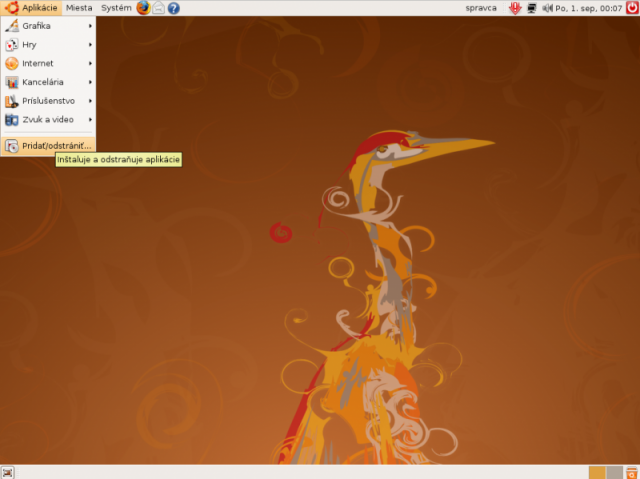Click the network connection tray icon
The width and height of the screenshot is (640, 479).
click(x=531, y=8)
